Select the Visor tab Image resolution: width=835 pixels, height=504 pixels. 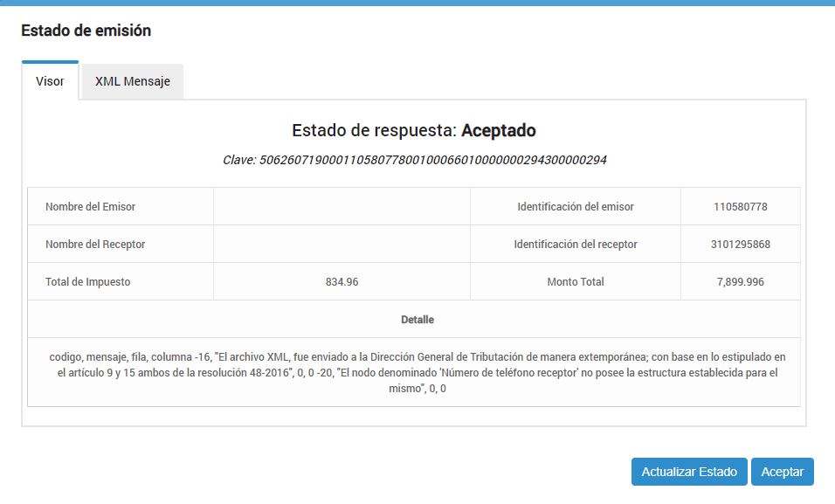click(50, 80)
